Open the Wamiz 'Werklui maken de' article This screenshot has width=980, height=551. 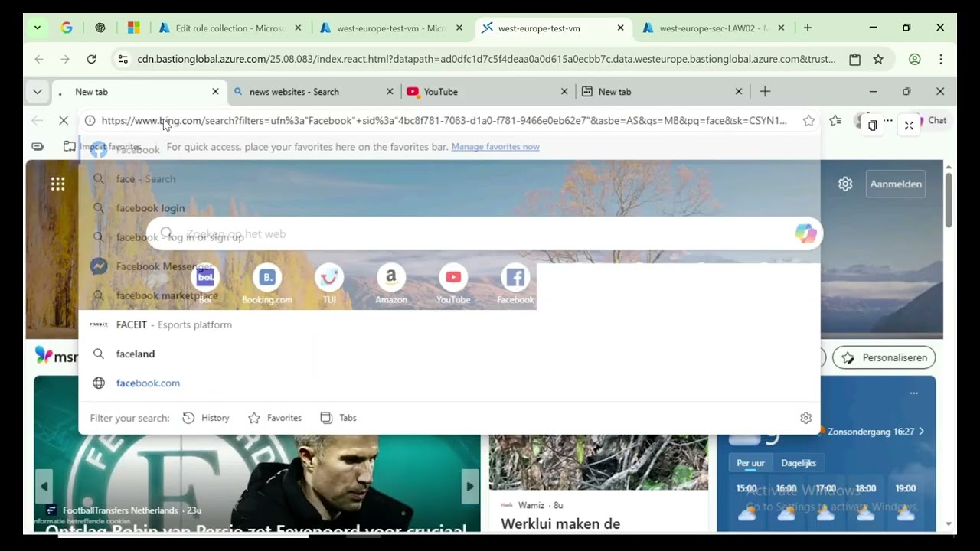tap(560, 524)
